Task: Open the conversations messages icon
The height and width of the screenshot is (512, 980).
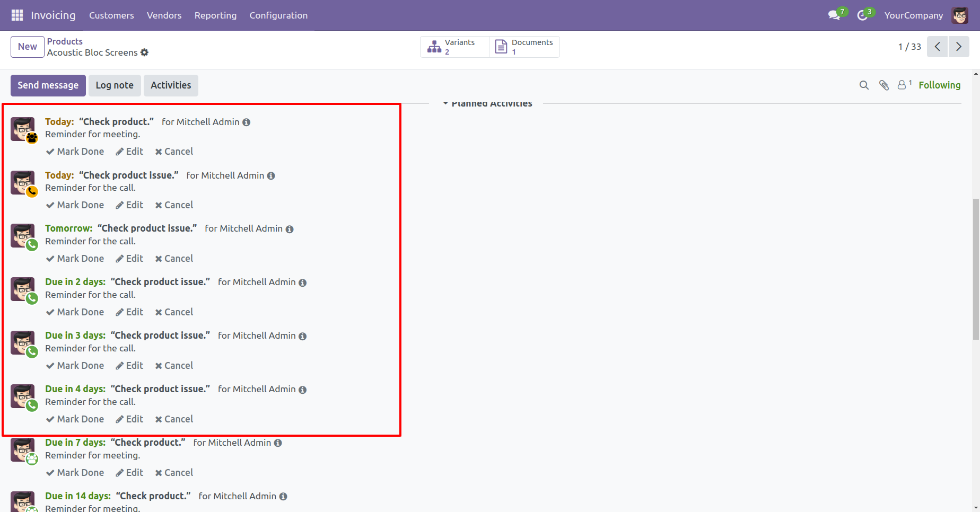Action: (x=835, y=15)
